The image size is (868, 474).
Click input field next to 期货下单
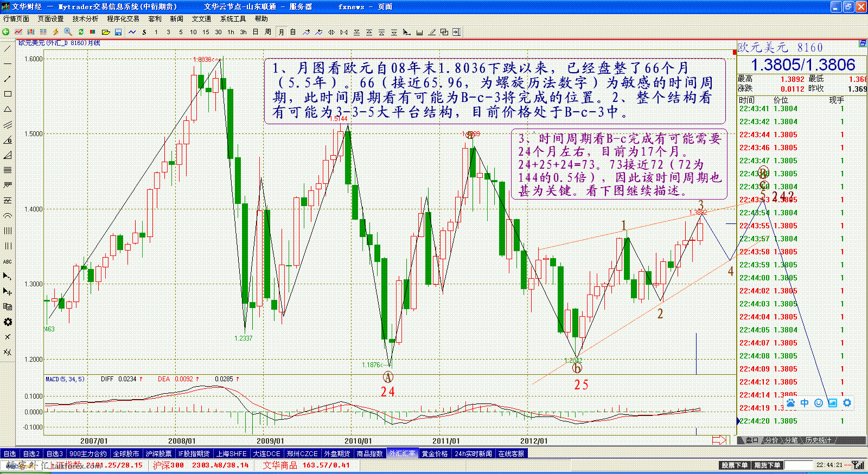pyautogui.click(x=799, y=465)
